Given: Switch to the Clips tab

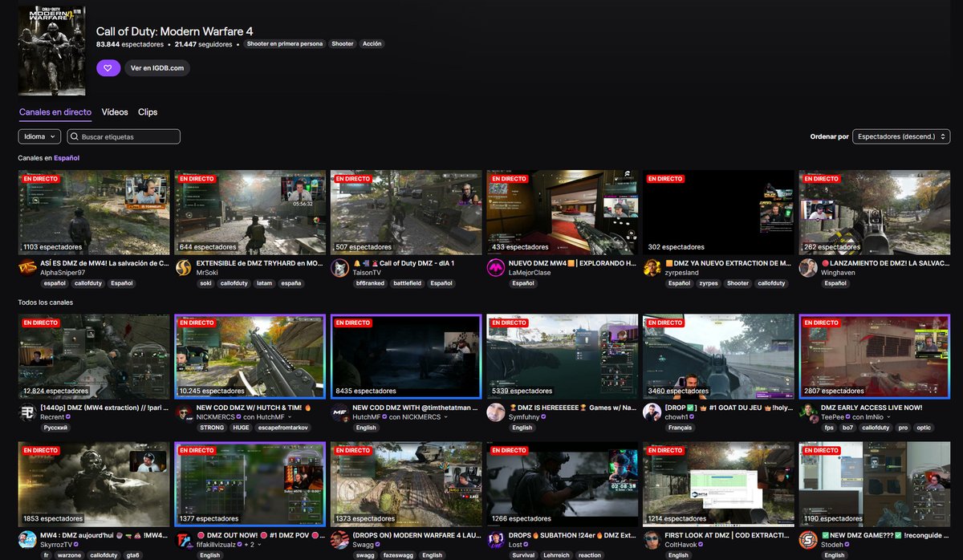Looking at the screenshot, I should 148,112.
